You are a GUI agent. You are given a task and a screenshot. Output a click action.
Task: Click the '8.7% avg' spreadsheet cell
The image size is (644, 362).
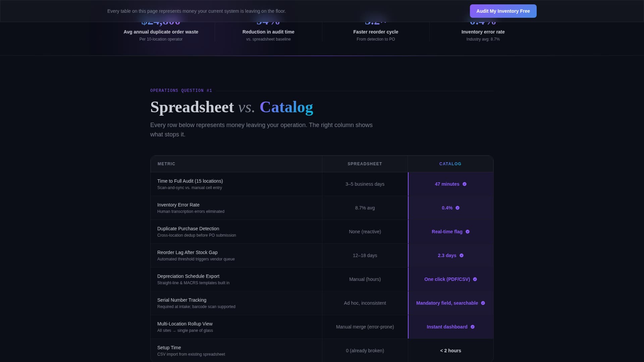coord(365,208)
